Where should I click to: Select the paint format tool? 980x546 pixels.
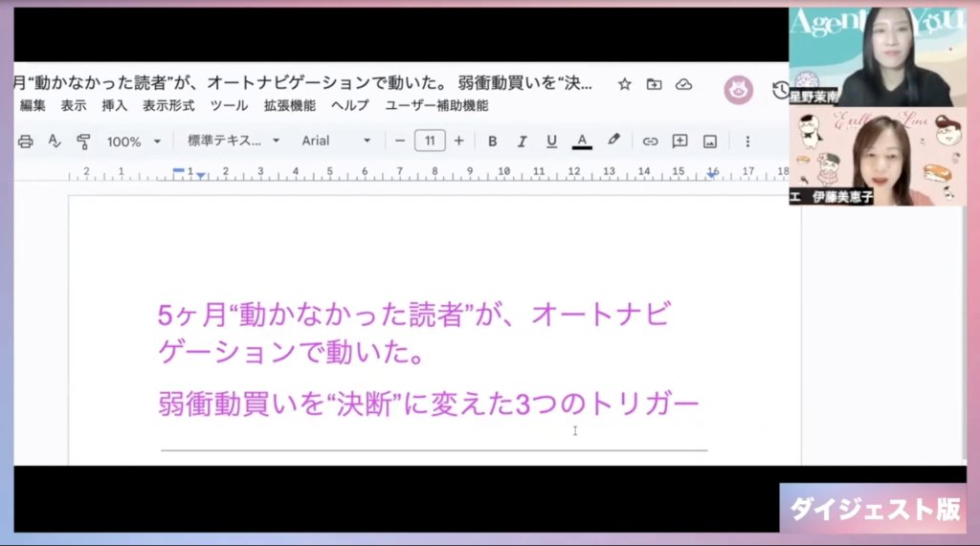coord(83,142)
